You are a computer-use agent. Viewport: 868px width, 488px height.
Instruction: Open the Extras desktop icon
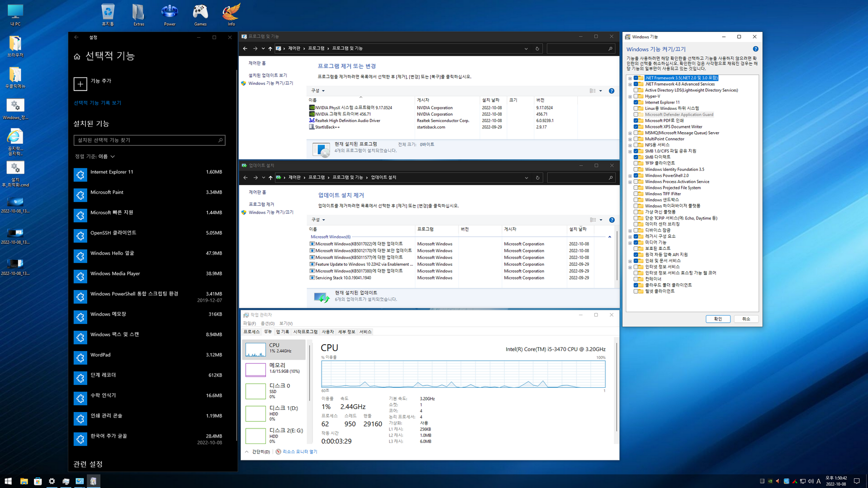click(x=139, y=14)
